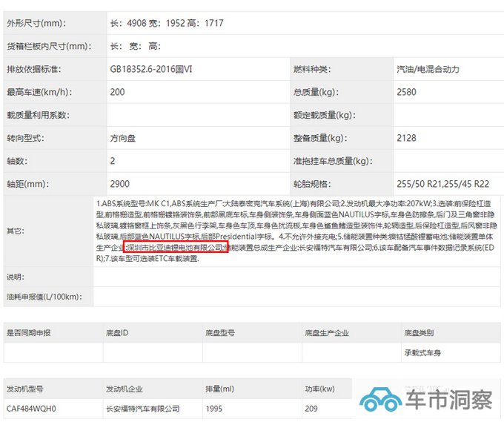
Task: Select the curb weight value 2128
Action: (x=406, y=139)
